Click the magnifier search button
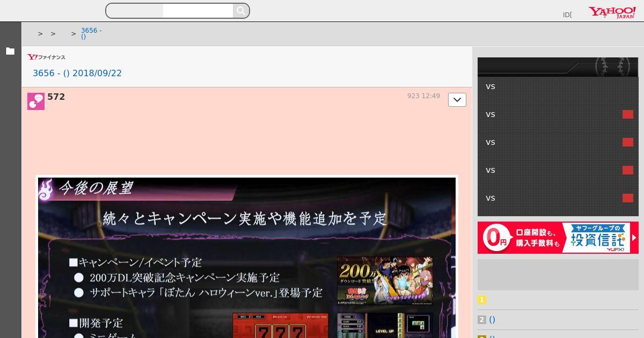 241,11
